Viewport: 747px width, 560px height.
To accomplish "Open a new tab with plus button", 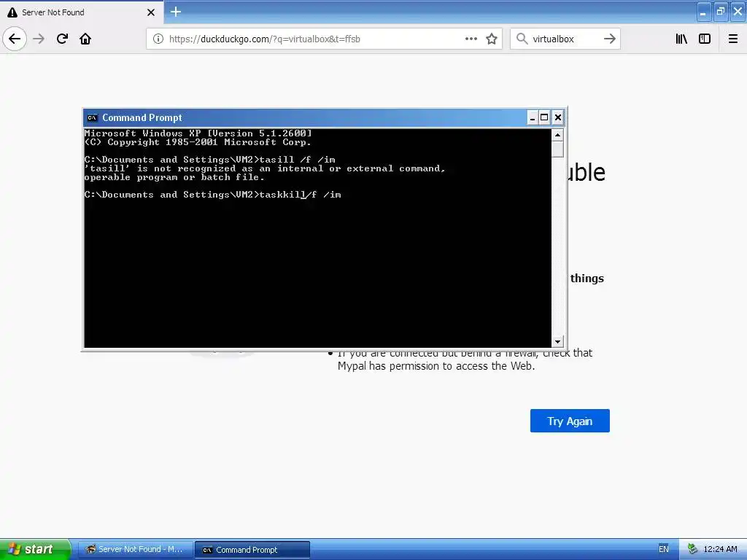I will [x=176, y=12].
